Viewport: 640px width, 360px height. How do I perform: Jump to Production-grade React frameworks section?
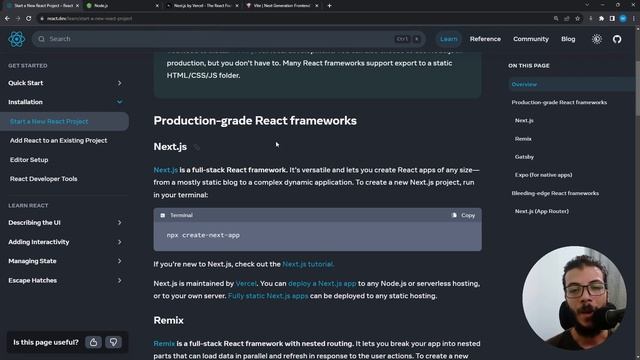(559, 102)
